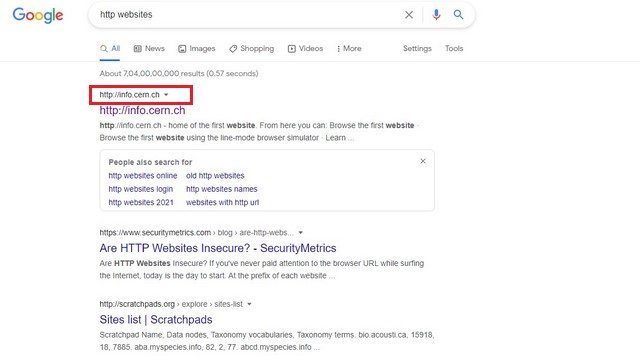Click the People also search for heading
Image resolution: width=640 pixels, height=360 pixels.
click(150, 162)
